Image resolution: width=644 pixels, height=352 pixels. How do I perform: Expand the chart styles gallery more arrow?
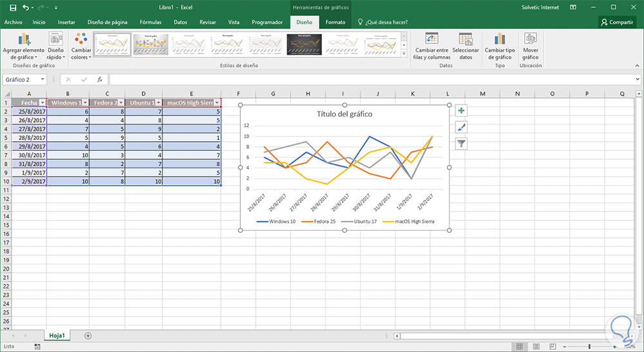[404, 54]
